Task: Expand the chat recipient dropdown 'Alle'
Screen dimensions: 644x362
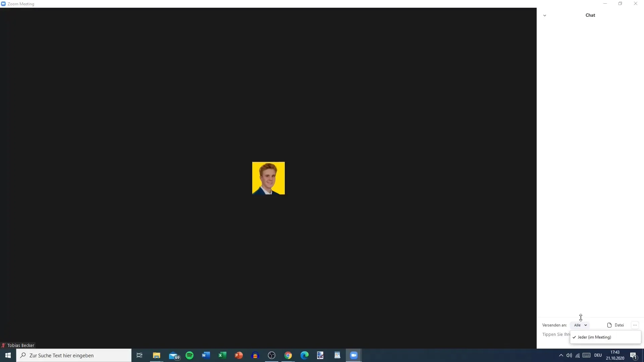Action: point(580,325)
